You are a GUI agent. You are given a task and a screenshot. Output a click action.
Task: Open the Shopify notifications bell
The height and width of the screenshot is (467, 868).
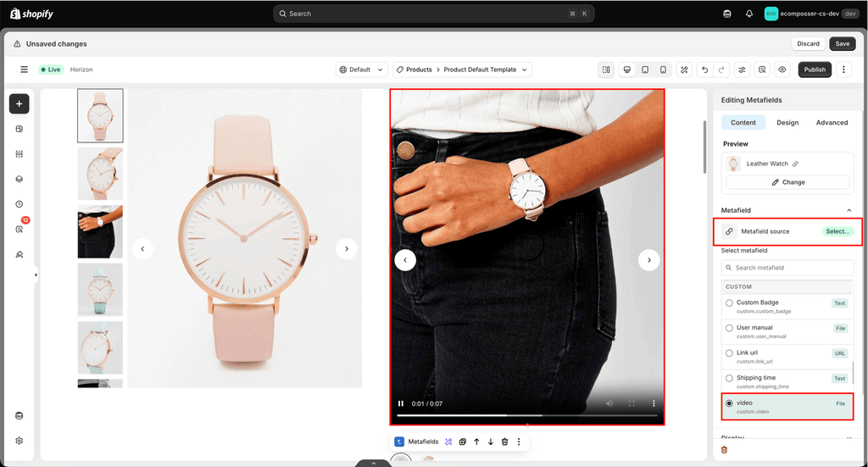(749, 14)
